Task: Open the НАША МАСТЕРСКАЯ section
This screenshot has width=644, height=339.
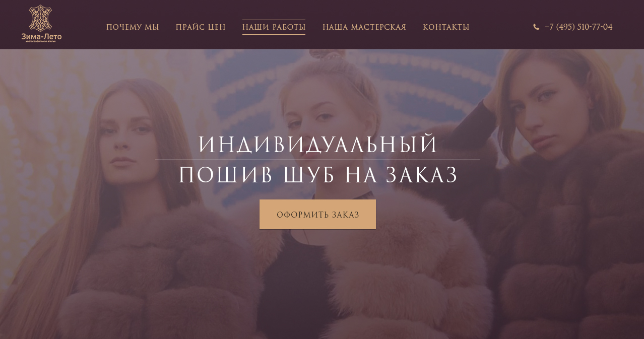Action: point(364,27)
